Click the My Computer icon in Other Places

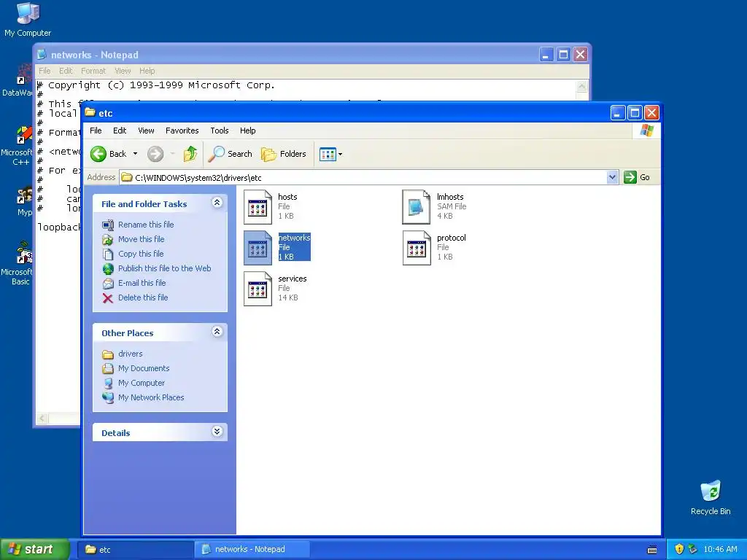(108, 384)
